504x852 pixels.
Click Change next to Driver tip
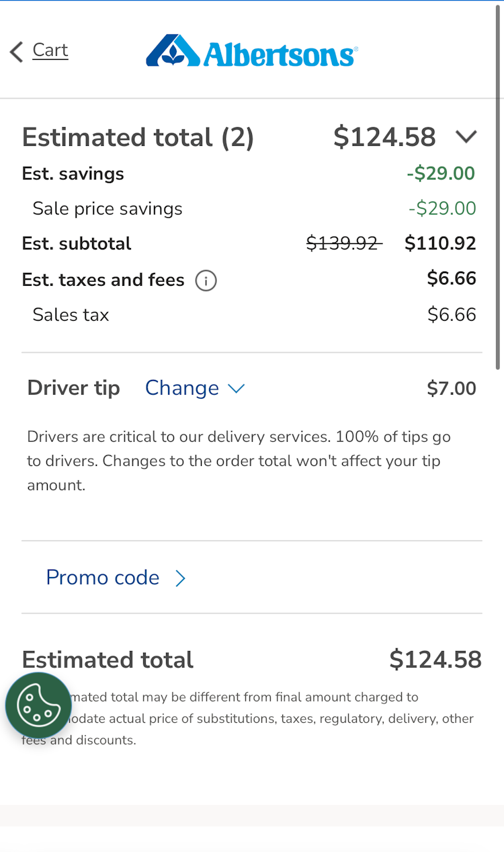pos(182,388)
